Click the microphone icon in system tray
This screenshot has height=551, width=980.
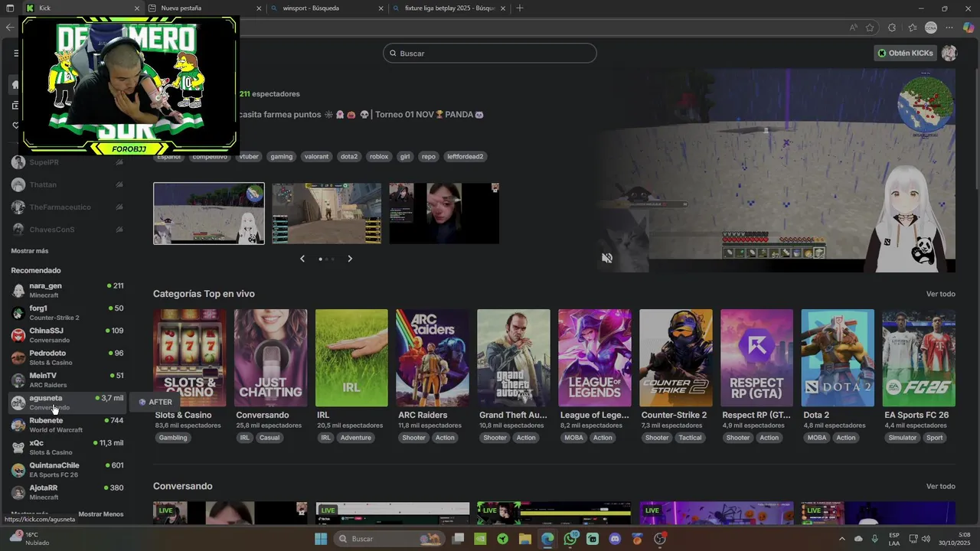click(875, 539)
